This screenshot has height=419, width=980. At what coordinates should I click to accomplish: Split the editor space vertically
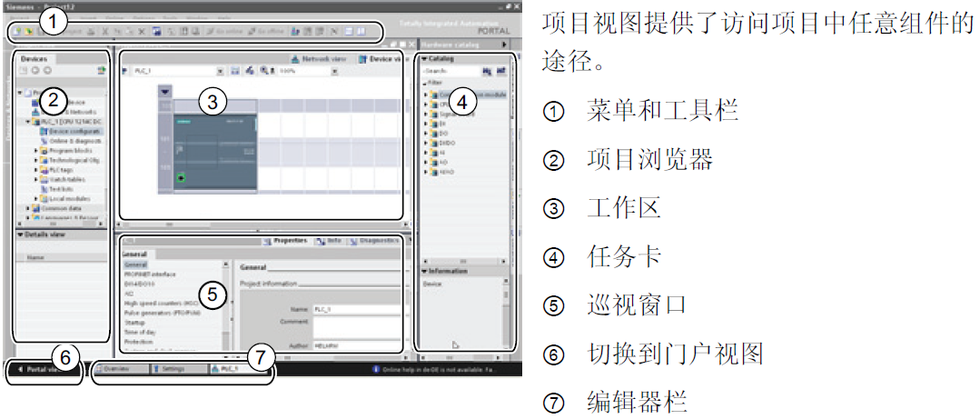361,31
